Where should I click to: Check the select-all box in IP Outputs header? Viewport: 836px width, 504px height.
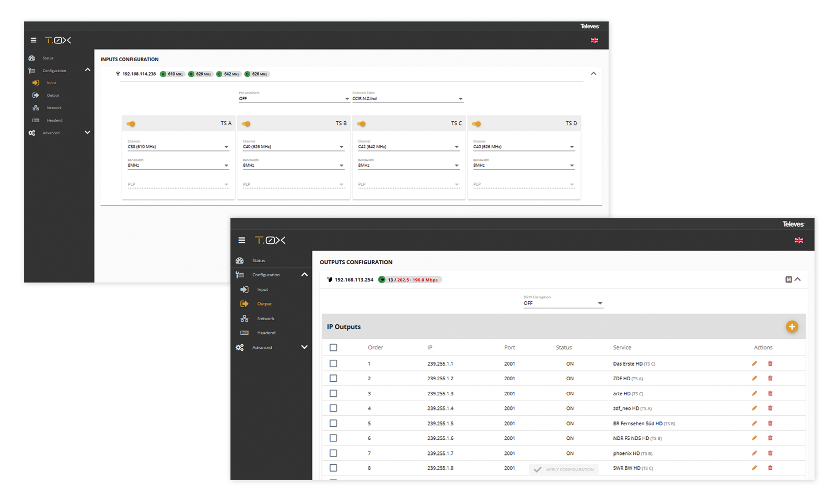tap(333, 347)
